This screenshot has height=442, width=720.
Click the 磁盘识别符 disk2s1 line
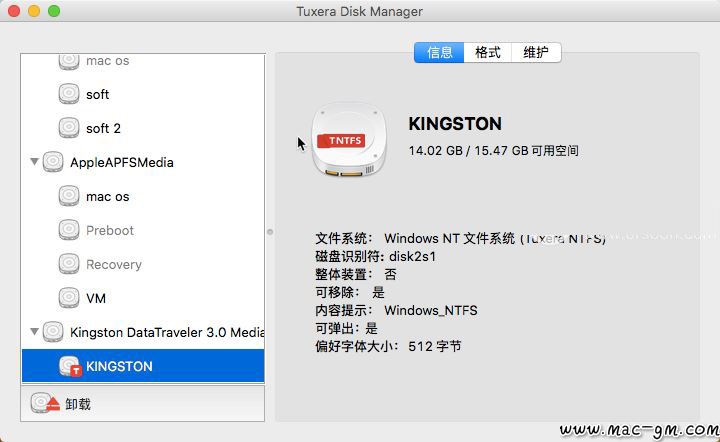pos(375,256)
